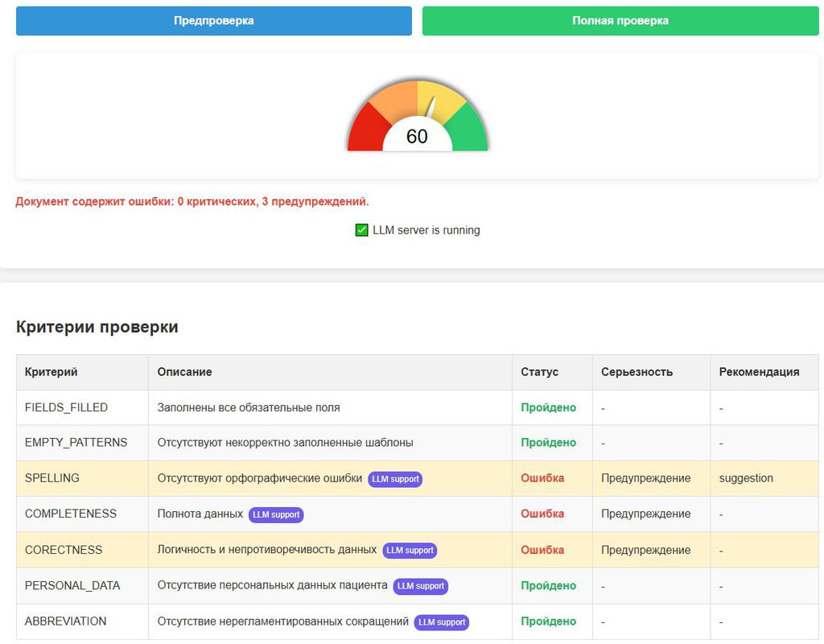Click the Рекомендация column header
This screenshot has width=824, height=644.
[x=759, y=372]
